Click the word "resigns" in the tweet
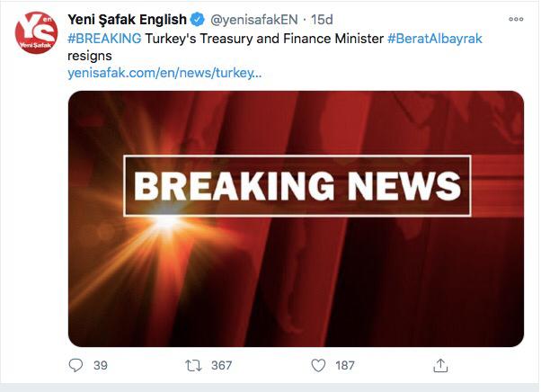This screenshot has height=392, width=541. coord(89,55)
